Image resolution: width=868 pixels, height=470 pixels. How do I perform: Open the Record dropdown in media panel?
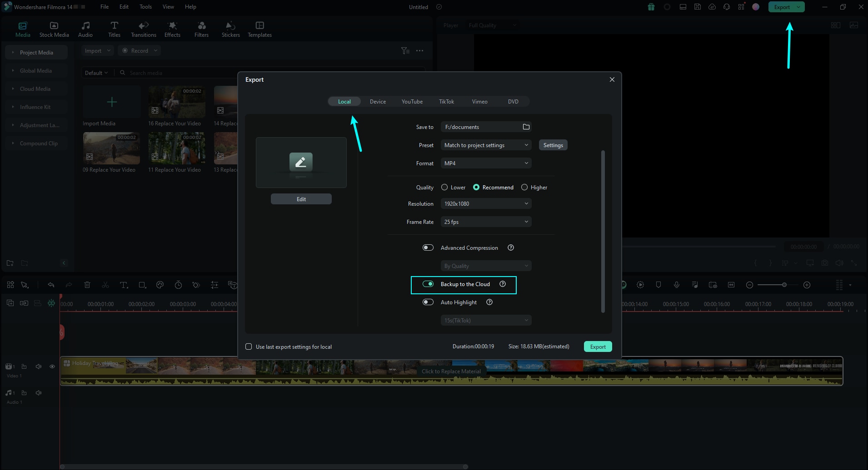(140, 50)
